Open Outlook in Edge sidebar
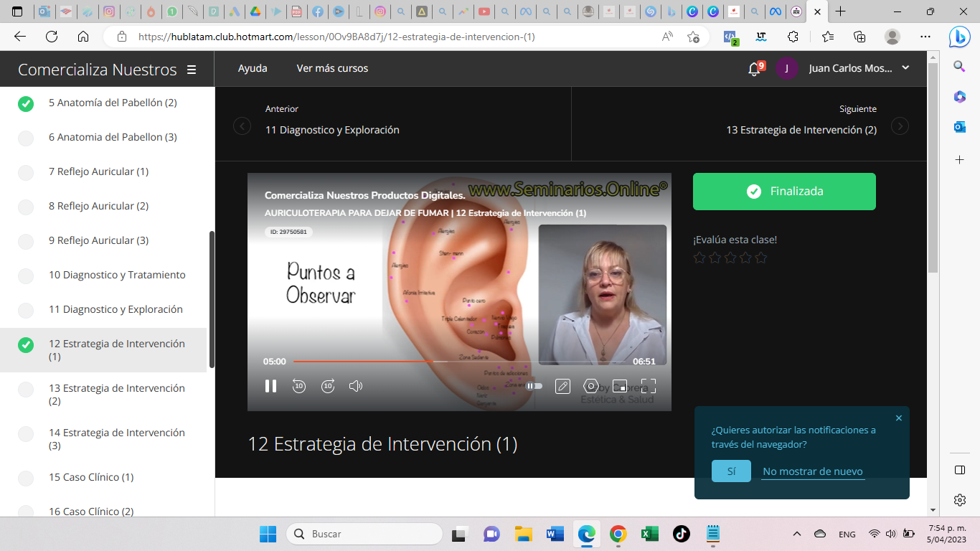 tap(960, 127)
